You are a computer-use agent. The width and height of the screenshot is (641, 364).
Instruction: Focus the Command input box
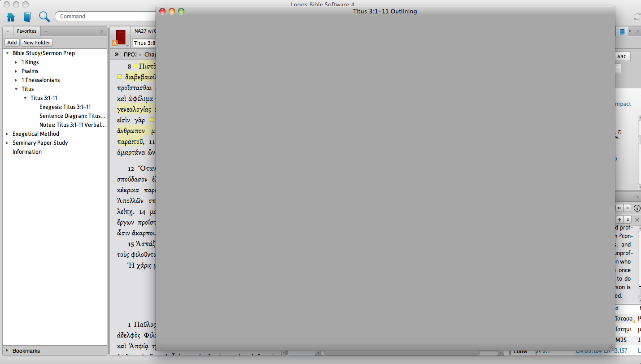click(x=105, y=16)
